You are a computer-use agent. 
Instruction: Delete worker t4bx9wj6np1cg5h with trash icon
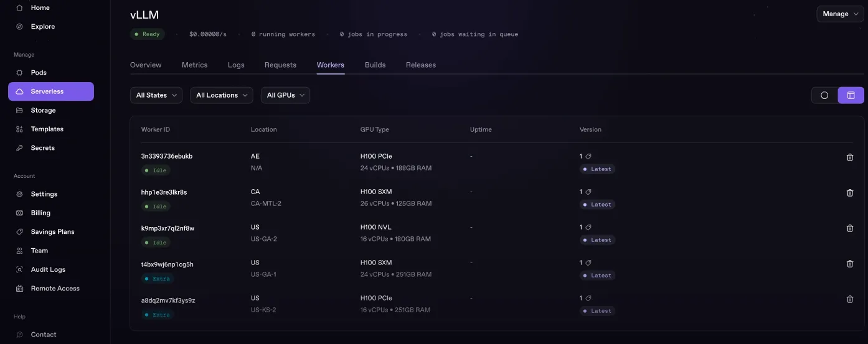[x=850, y=264]
